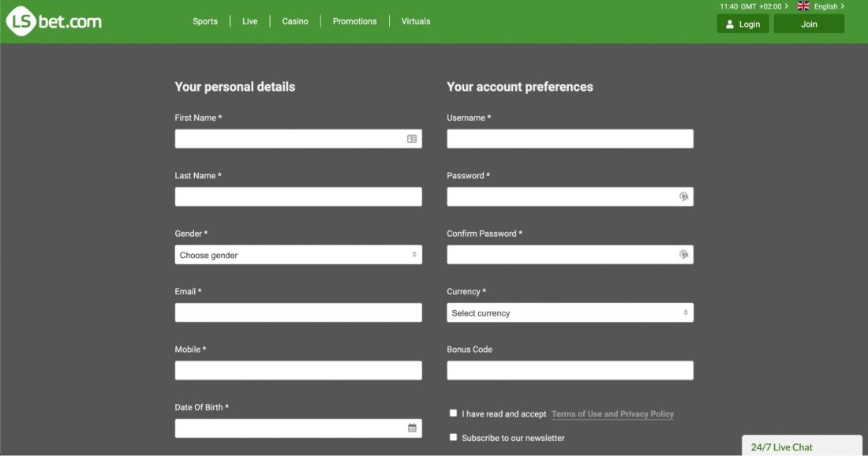
Task: Click the Email input field
Action: [x=298, y=312]
